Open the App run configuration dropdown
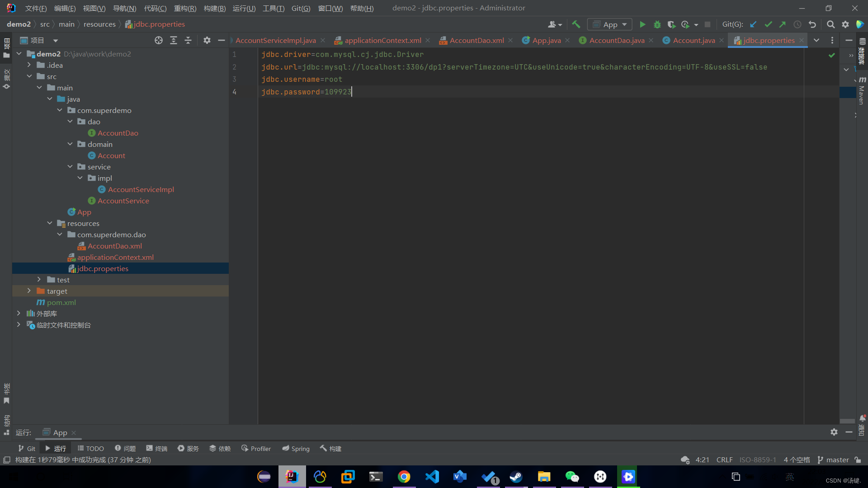 click(x=609, y=24)
